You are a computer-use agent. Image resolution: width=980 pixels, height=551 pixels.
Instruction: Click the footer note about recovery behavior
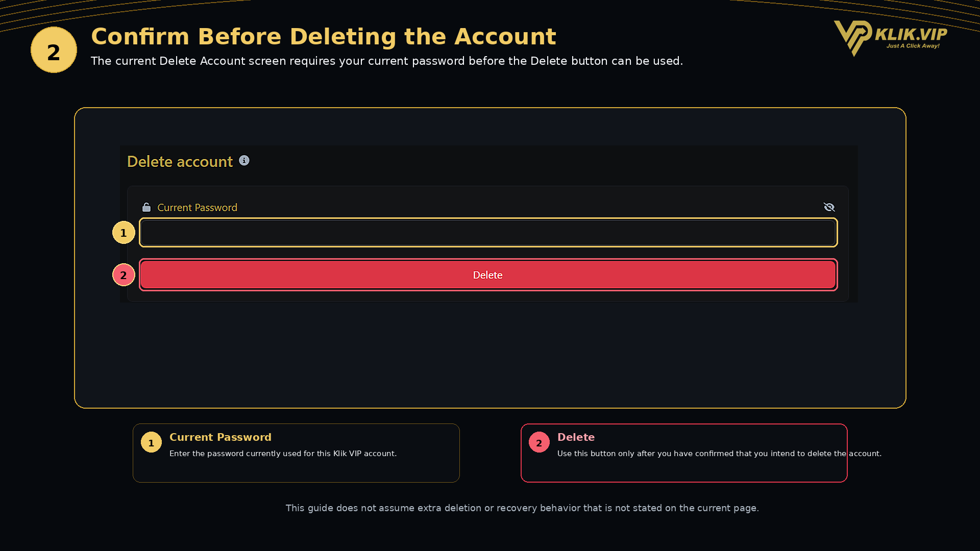pyautogui.click(x=522, y=508)
